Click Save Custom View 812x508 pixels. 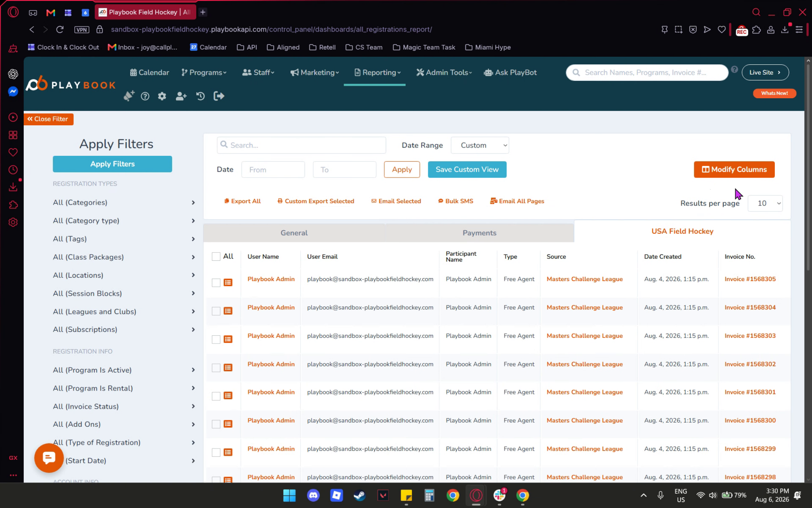(x=467, y=170)
